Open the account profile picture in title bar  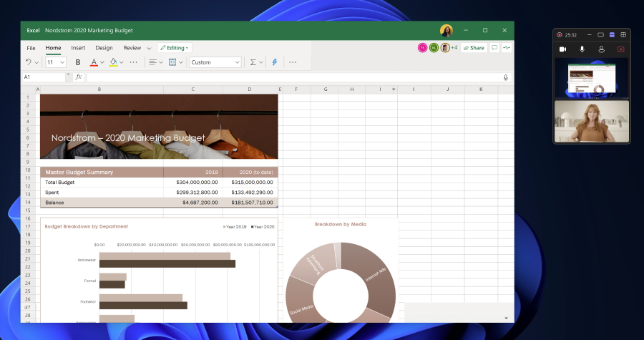click(447, 30)
